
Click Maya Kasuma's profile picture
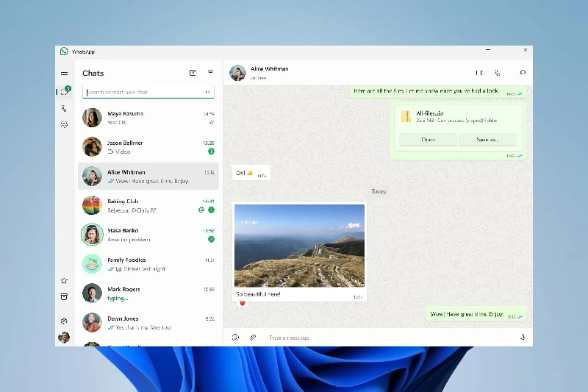[x=92, y=118]
